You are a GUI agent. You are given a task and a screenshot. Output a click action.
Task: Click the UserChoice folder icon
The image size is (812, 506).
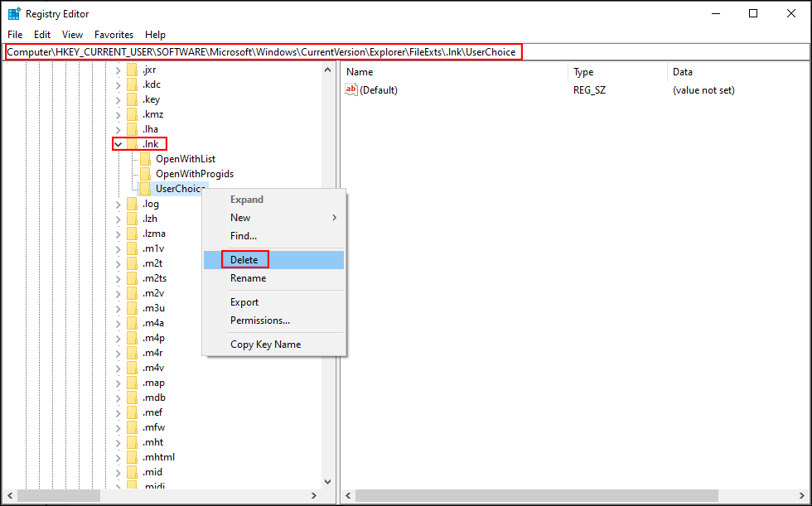(x=146, y=189)
